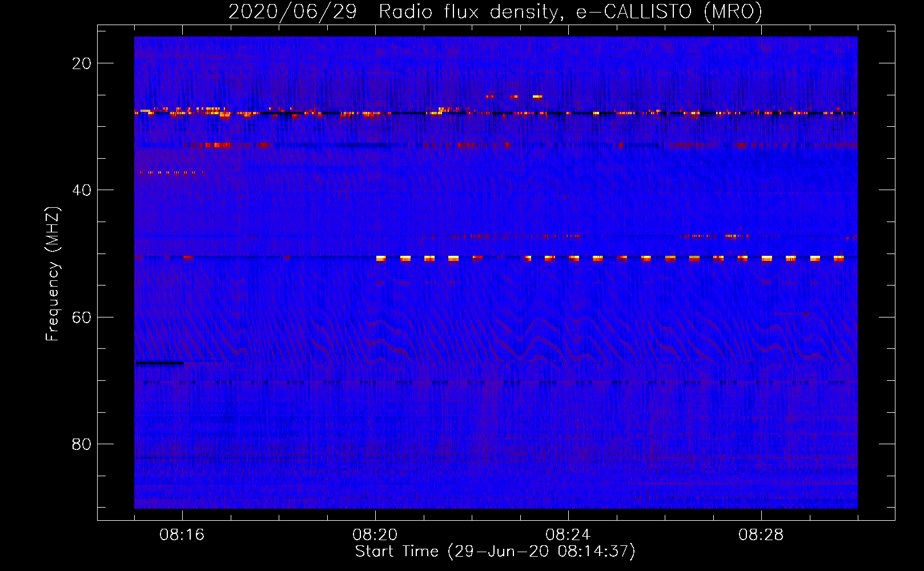Screen dimensions: 924x571
Task: Click the 60 MHz frequency label
Action: (x=82, y=317)
